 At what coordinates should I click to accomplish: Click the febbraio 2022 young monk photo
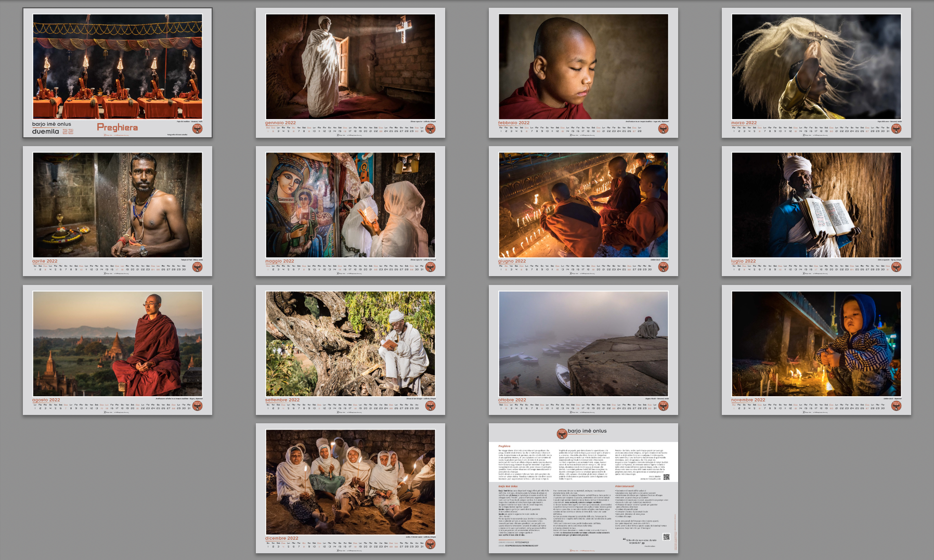[583, 67]
